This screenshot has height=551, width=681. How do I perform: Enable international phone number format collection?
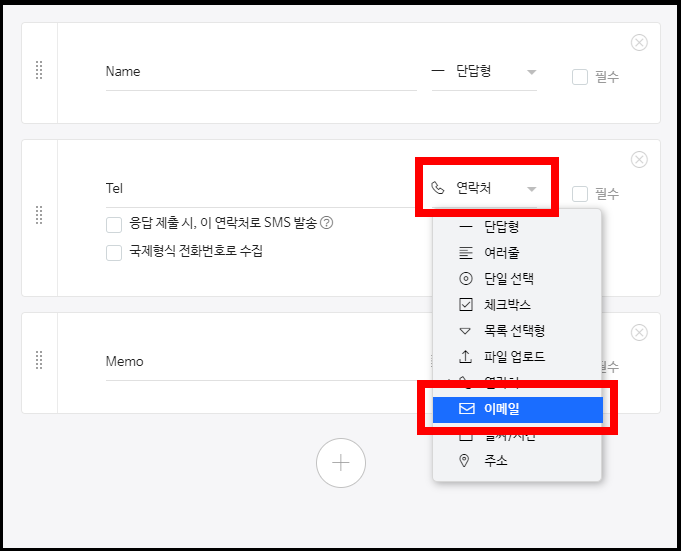pos(114,253)
